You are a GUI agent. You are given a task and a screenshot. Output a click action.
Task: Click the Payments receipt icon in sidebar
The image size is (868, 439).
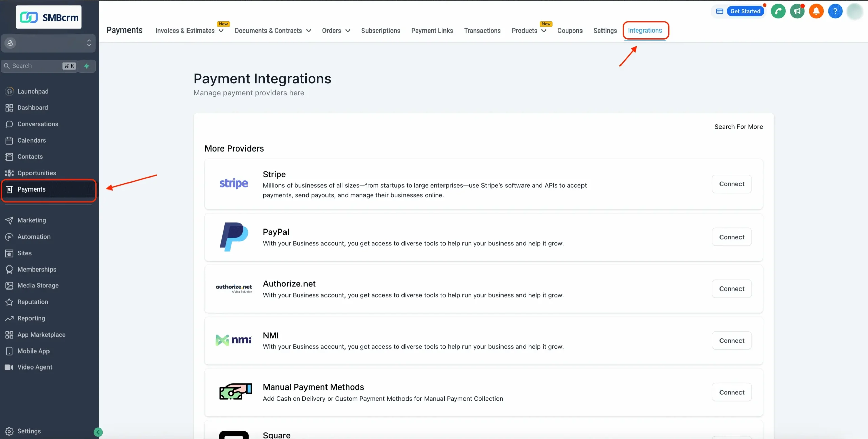coord(9,189)
